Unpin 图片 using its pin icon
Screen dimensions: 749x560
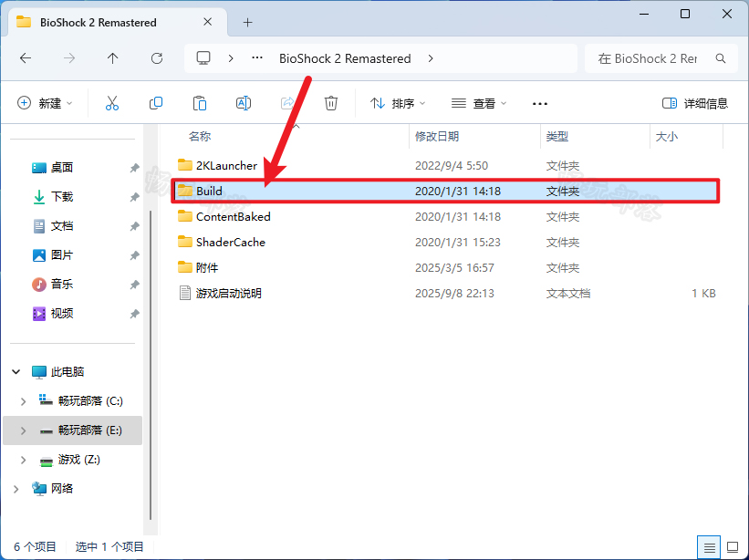(134, 255)
